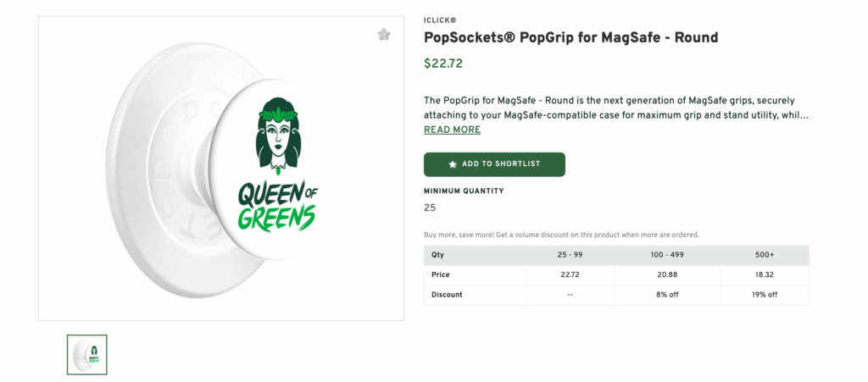Click the ICLICK brand name

pyautogui.click(x=438, y=20)
